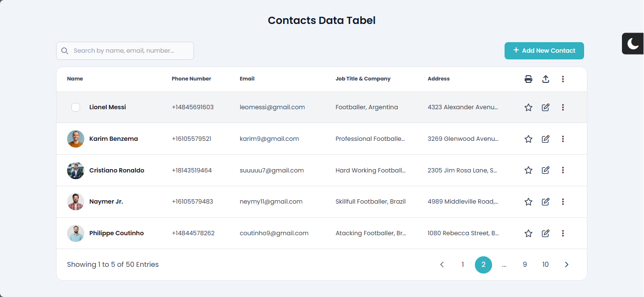644x297 pixels.
Task: Open actions menu for Cristiano Ronaldo
Action: click(563, 170)
